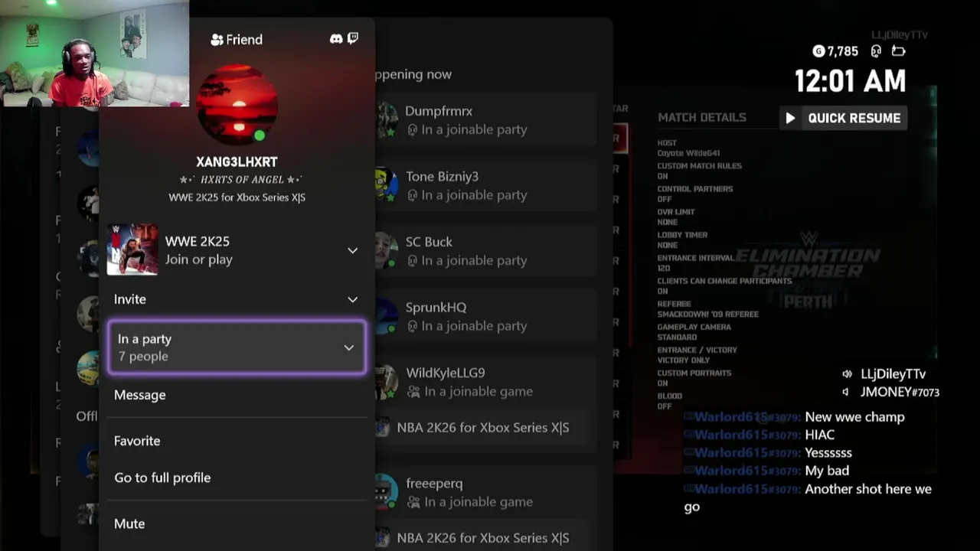Select Dumpfrmrx in a joinable party
The height and width of the screenshot is (551, 980).
pos(485,120)
